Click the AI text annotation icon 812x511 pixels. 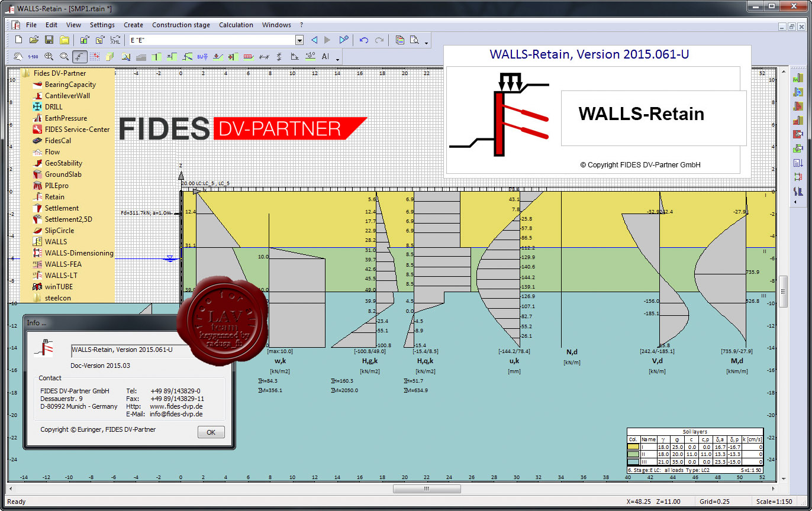[326, 57]
